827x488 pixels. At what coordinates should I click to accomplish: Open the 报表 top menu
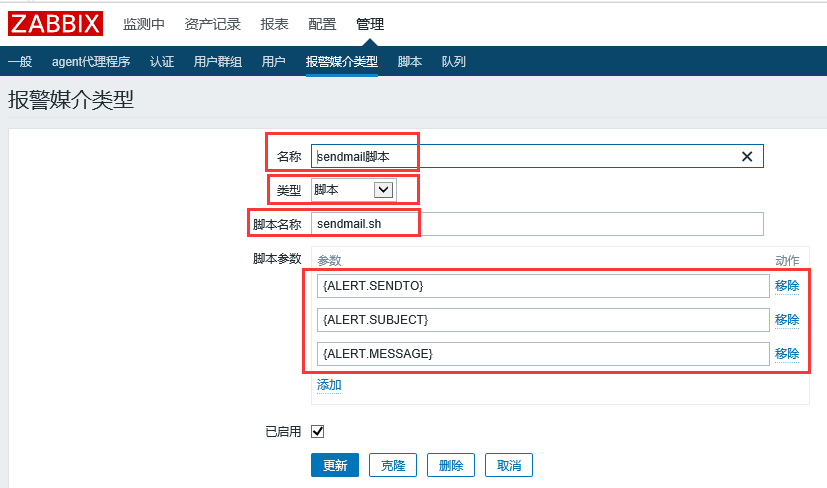274,24
